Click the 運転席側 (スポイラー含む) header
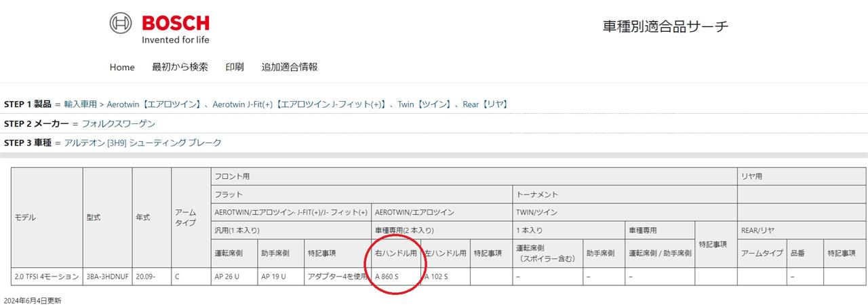Viewport: 868px width, 305px height. [x=547, y=253]
